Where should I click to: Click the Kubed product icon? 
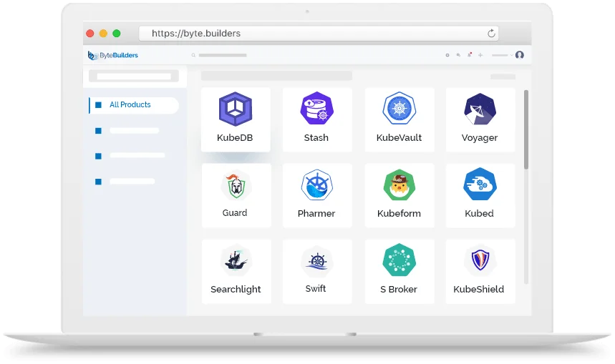point(479,185)
